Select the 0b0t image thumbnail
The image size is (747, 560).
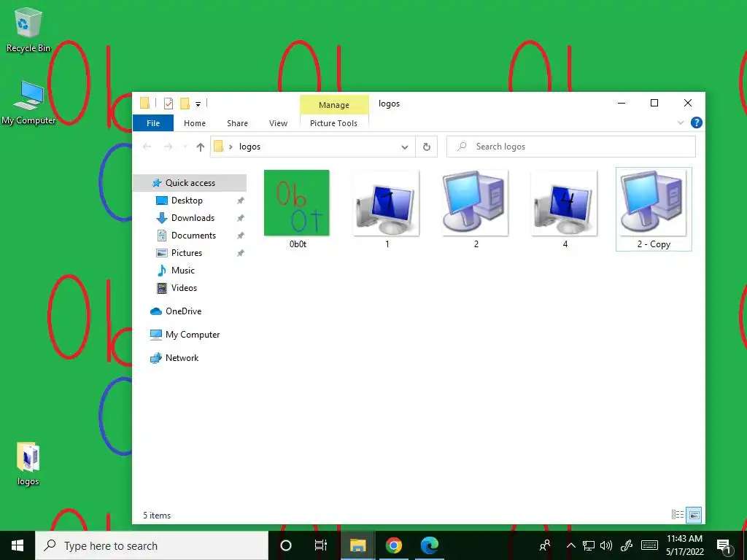pos(297,203)
